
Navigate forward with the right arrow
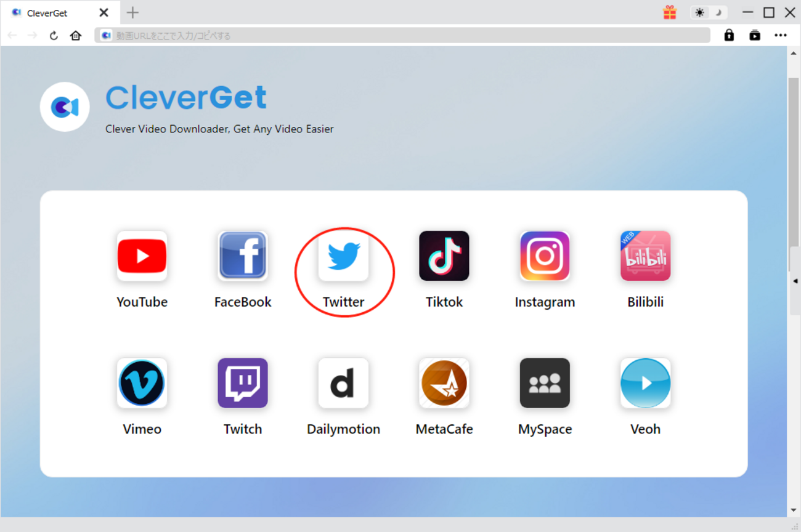pyautogui.click(x=33, y=35)
